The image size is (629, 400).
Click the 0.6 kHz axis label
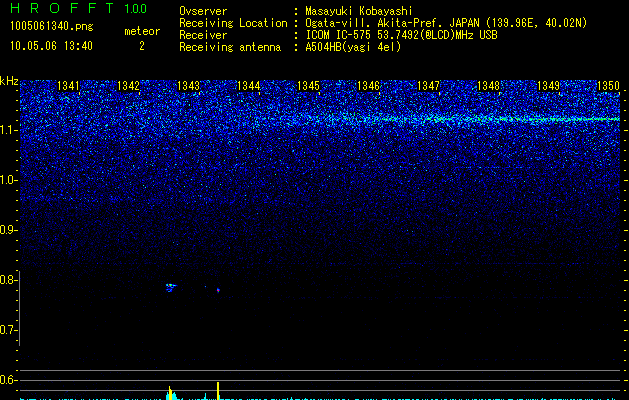pyautogui.click(x=7, y=380)
